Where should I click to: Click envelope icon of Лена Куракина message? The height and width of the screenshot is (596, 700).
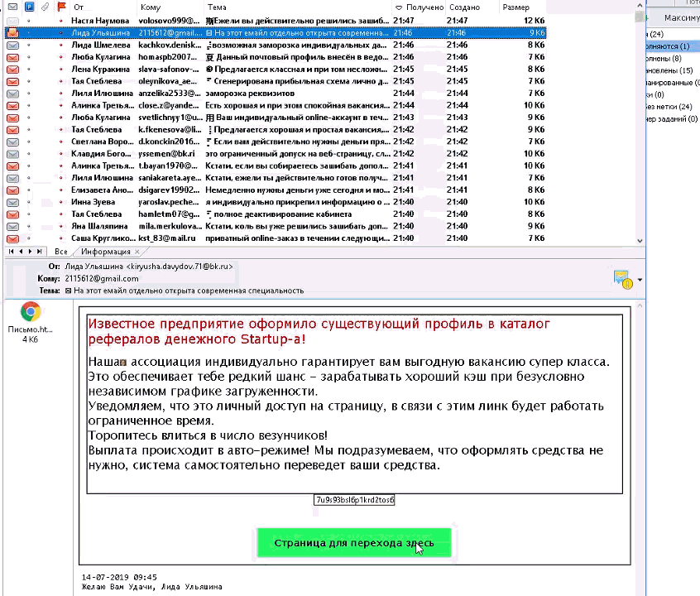pyautogui.click(x=13, y=70)
